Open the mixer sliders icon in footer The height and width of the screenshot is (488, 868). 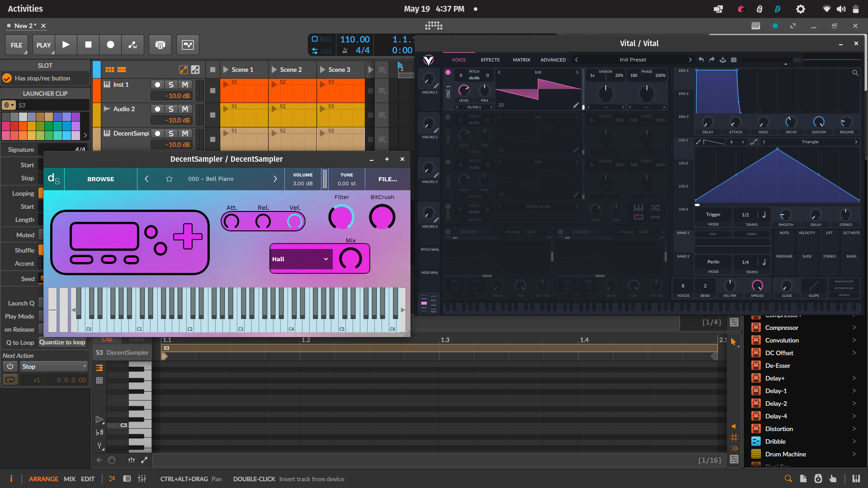(x=142, y=479)
